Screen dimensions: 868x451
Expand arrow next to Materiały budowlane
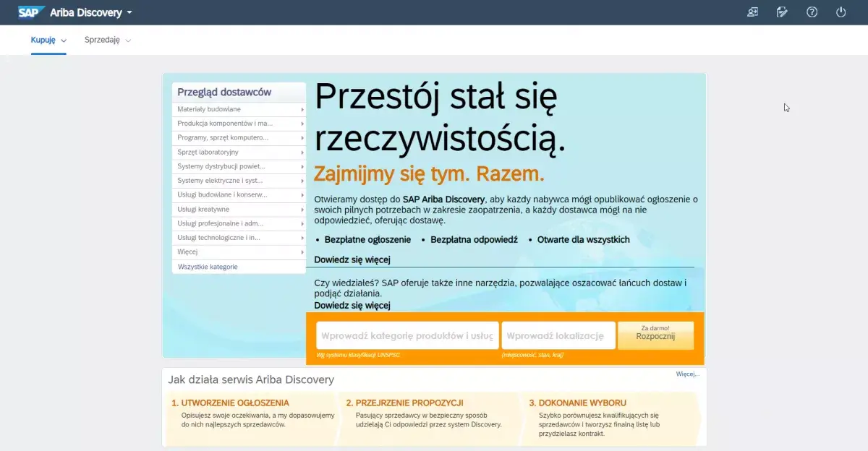pos(302,110)
